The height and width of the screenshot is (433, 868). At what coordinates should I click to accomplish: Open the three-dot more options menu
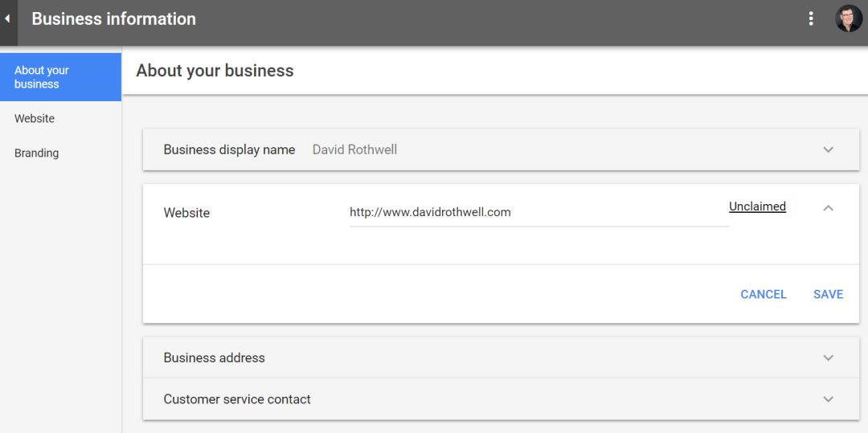point(810,18)
